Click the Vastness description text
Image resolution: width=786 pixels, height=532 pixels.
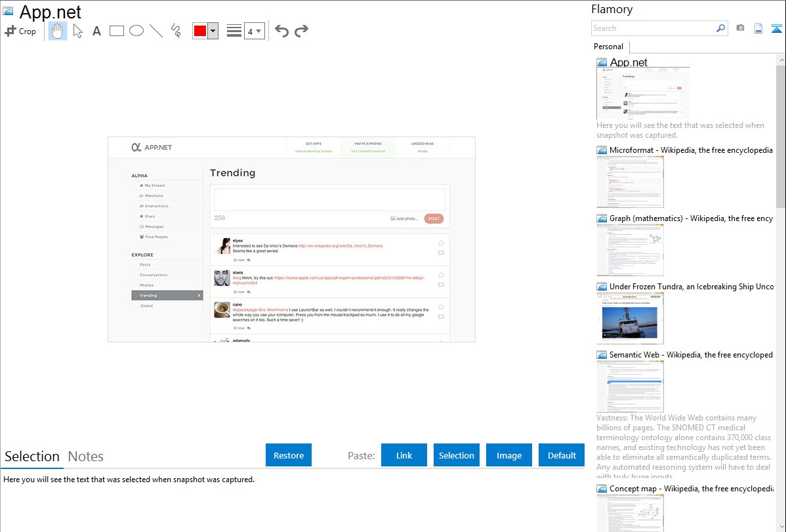[x=684, y=447]
